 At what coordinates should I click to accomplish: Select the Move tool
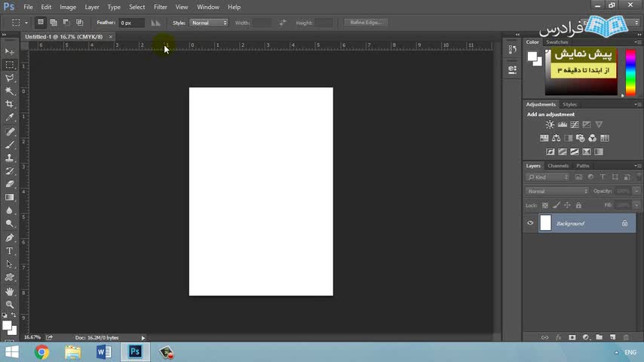(10, 51)
